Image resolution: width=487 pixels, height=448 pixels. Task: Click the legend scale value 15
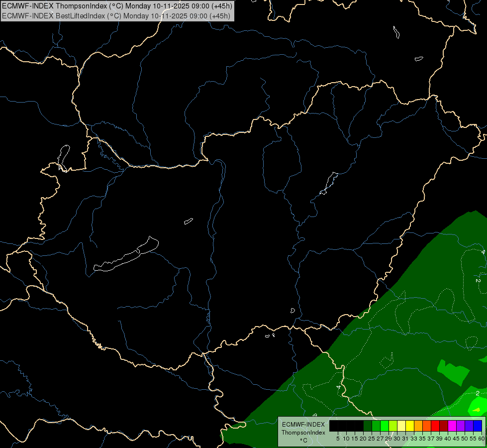click(x=355, y=439)
